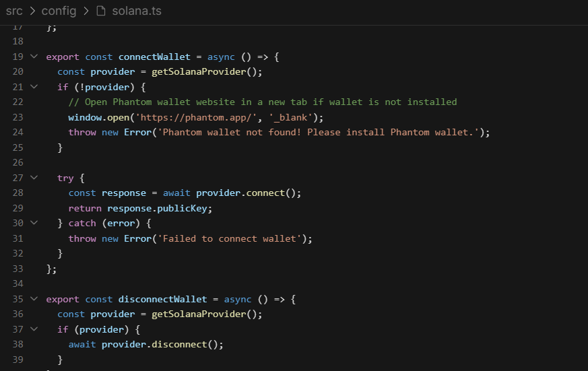The width and height of the screenshot is (588, 371).
Task: Click the connectWallet identifier
Action: pos(154,57)
